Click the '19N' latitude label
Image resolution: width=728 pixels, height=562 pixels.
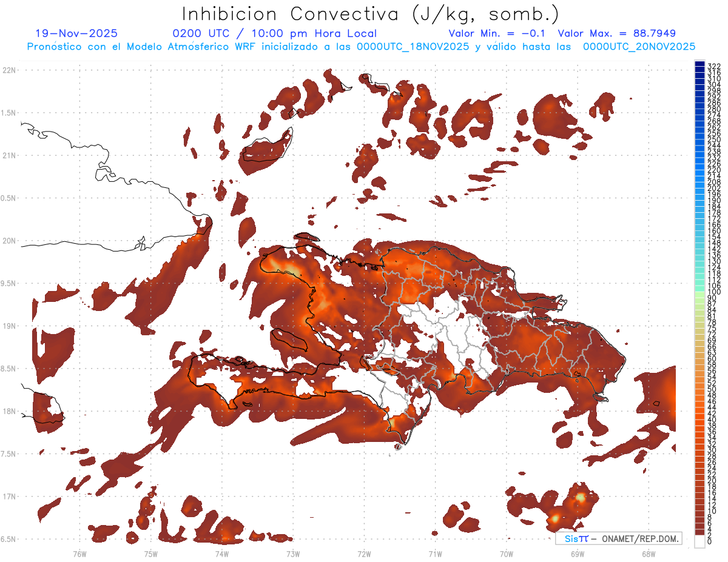click(8, 326)
